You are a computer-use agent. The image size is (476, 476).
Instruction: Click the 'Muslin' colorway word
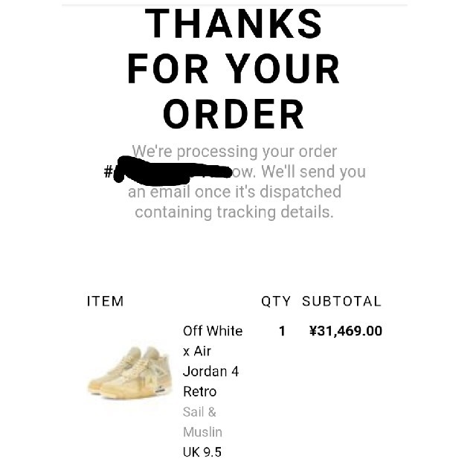202,432
